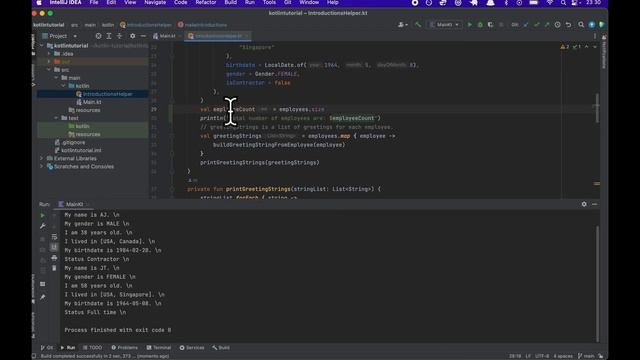Open the Refactor menu
The width and height of the screenshot is (640, 360).
[206, 2]
